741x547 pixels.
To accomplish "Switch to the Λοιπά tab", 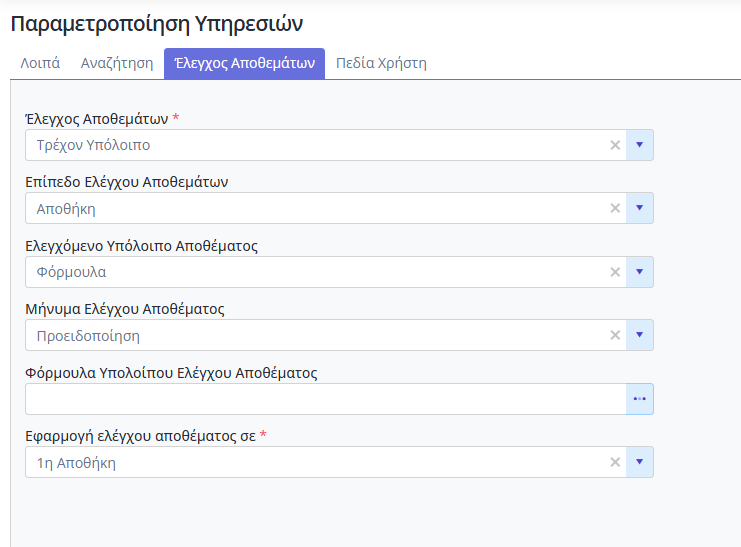I will pos(40,63).
